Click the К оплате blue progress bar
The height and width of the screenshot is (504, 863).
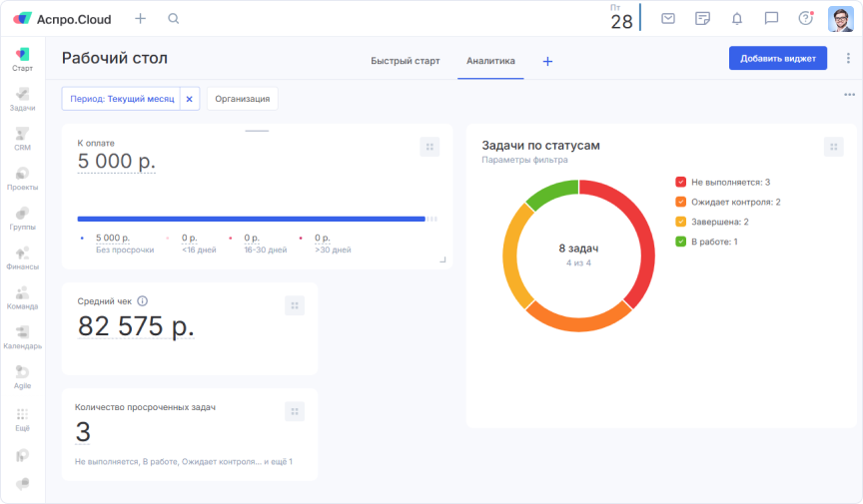251,219
